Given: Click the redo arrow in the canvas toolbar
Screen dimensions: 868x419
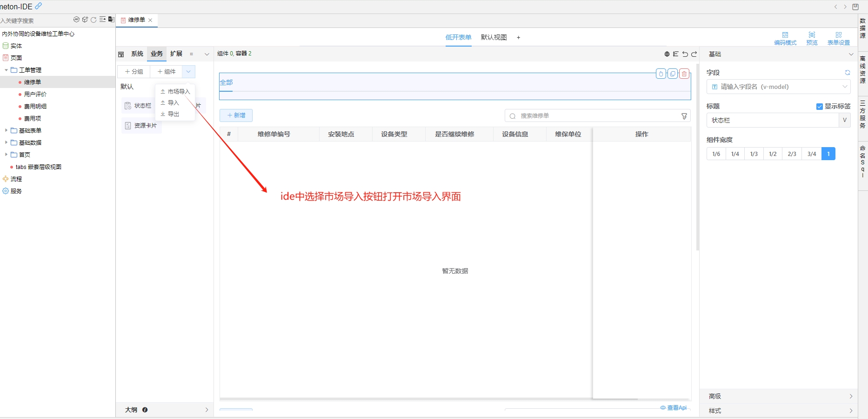Looking at the screenshot, I should (694, 54).
